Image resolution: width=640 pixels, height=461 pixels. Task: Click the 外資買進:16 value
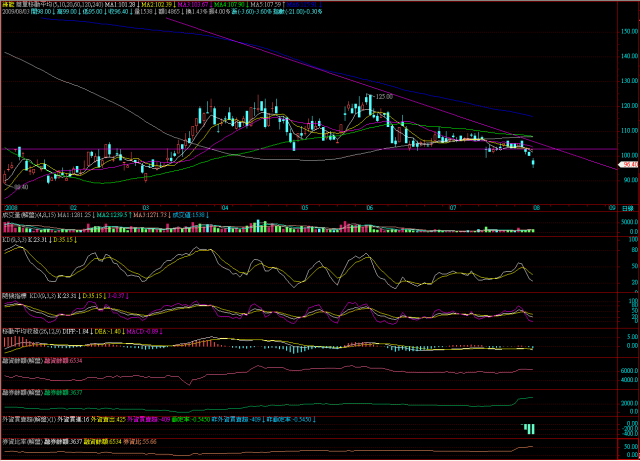click(73, 420)
